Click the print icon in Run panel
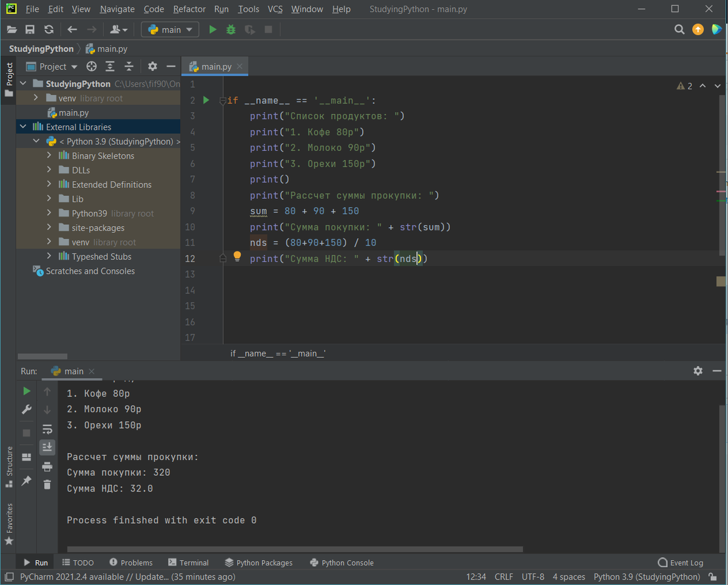728x585 pixels. coord(47,467)
